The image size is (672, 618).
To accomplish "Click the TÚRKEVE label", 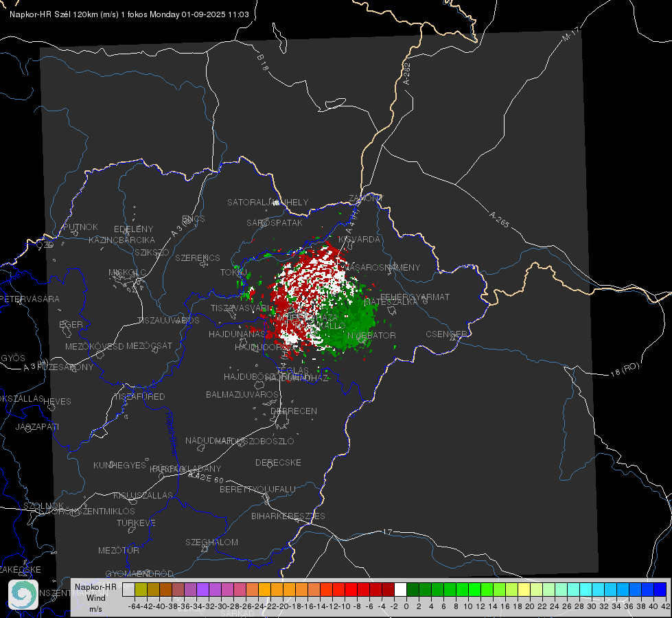I will click(x=137, y=523).
